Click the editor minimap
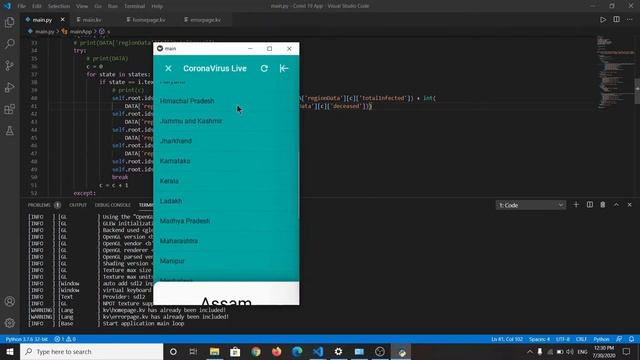The width and height of the screenshot is (640, 360). tap(615, 73)
